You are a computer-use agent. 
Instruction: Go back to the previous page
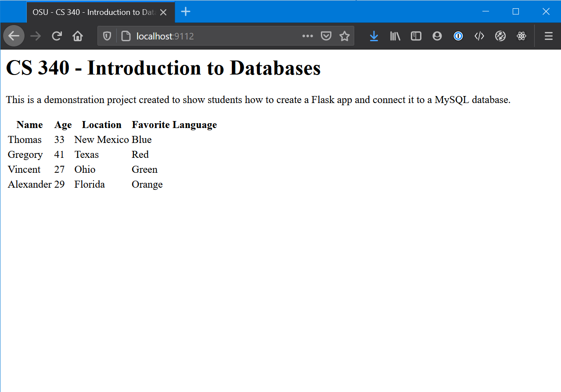click(14, 36)
